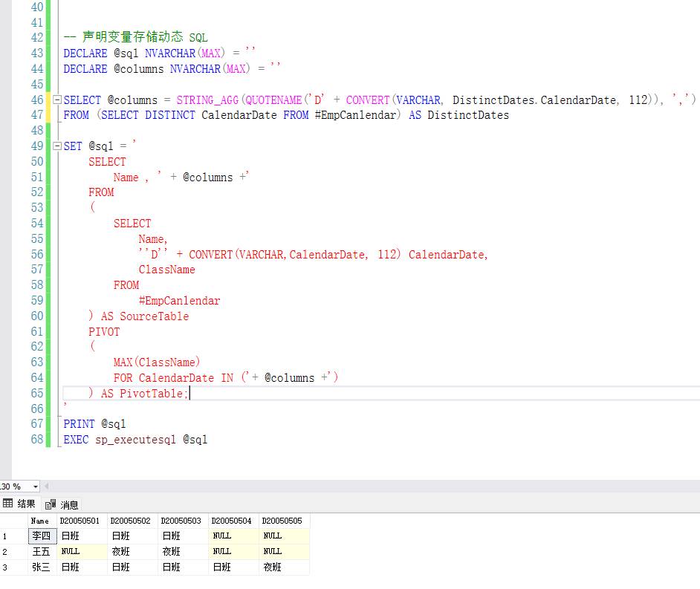The image size is (700, 589).
Task: Collapse the SELECT @columns code block
Action: click(56, 100)
